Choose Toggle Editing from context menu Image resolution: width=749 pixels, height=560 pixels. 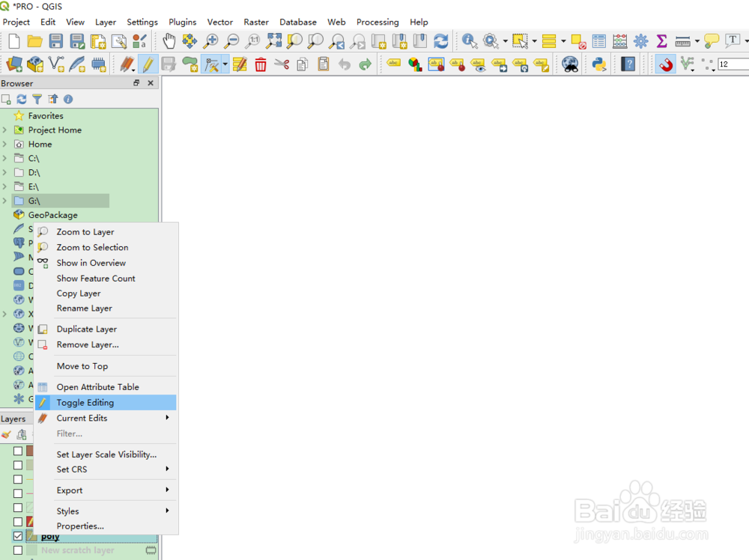pos(106,403)
